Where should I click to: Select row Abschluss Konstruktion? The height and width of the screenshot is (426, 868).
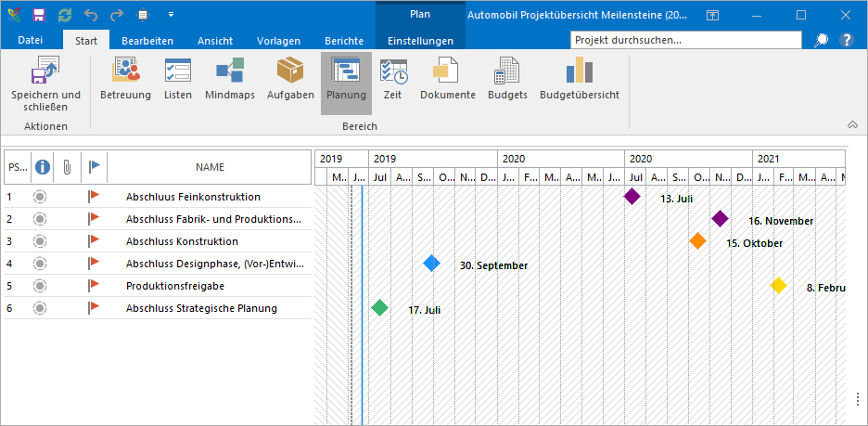pos(158,241)
